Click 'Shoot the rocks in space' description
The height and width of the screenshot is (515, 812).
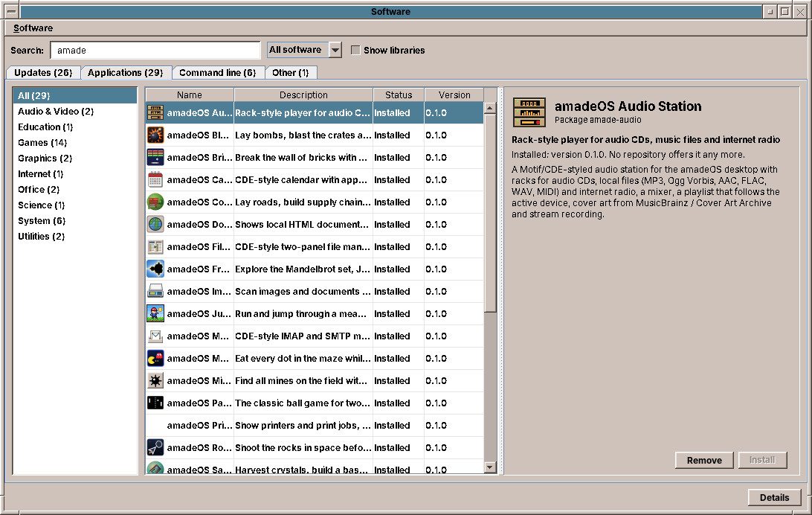(x=303, y=447)
